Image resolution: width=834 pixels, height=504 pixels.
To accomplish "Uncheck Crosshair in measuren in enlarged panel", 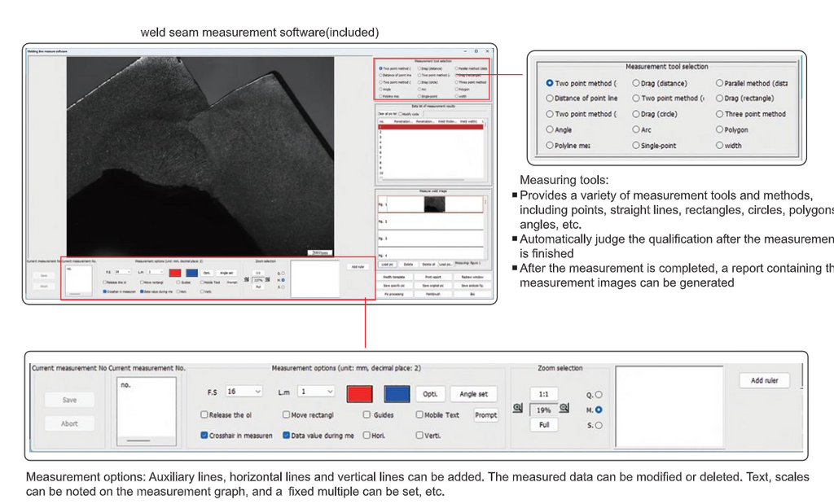I will [x=204, y=435].
